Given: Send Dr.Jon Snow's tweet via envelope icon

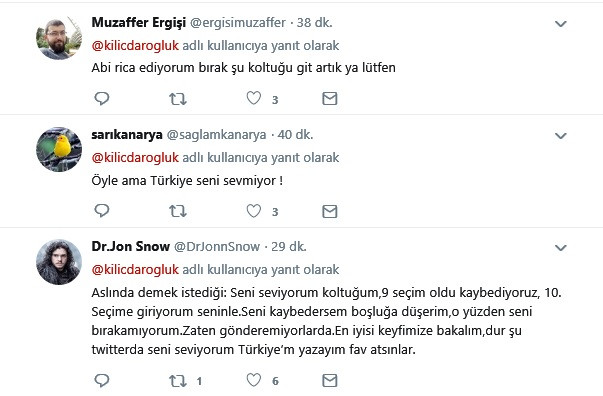Looking at the screenshot, I should click(330, 380).
